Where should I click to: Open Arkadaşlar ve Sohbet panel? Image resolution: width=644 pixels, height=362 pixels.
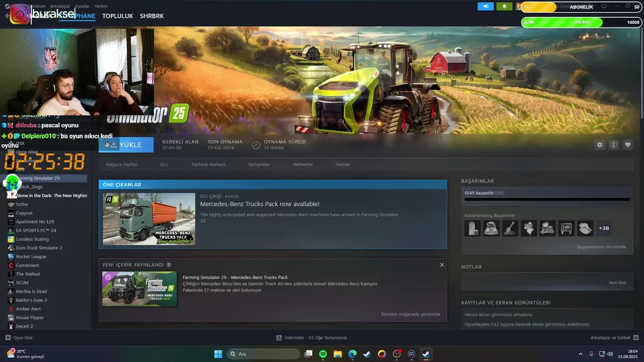[x=615, y=338]
